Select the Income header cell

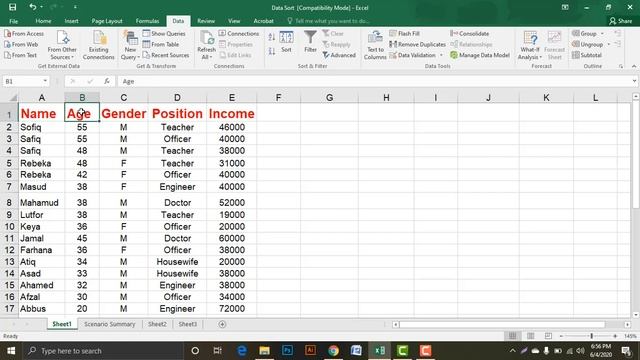[231, 113]
